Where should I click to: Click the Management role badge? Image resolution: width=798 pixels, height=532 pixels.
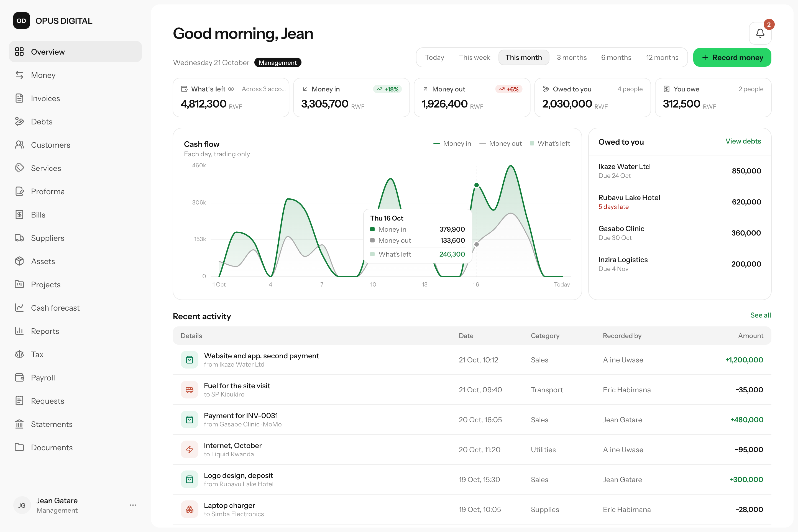tap(278, 62)
